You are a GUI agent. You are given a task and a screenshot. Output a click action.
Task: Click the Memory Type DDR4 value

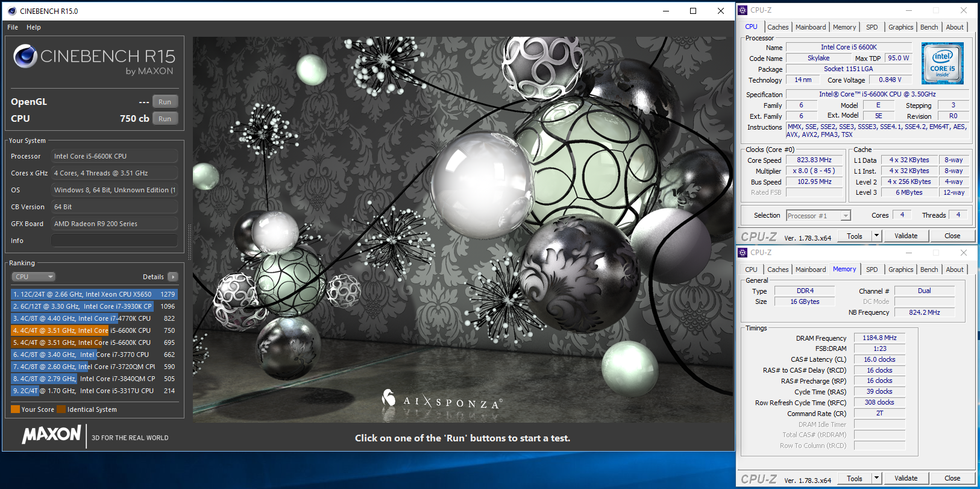pos(805,291)
